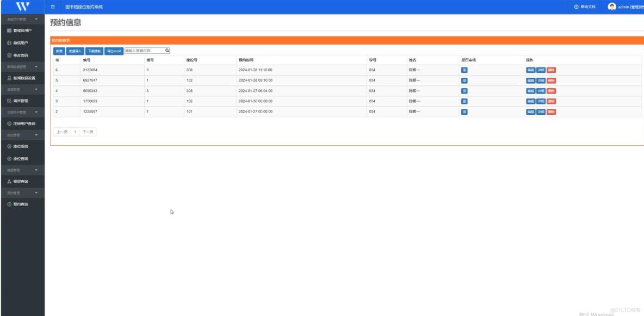Delete the row with 编号 5090343
Image resolution: width=644 pixels, height=316 pixels.
pyautogui.click(x=551, y=91)
